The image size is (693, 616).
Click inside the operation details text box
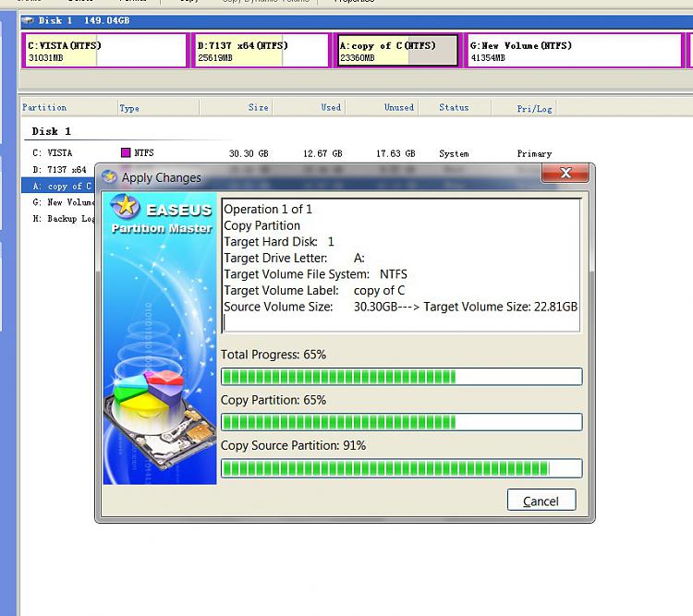(401, 263)
